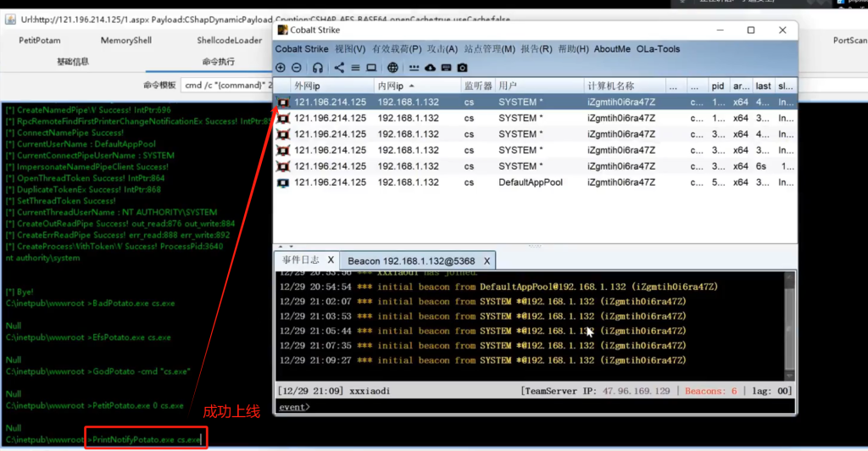This screenshot has width=868, height=451.
Task: Switch to Beacon 192.168.1.132@5368 tab
Action: (411, 260)
